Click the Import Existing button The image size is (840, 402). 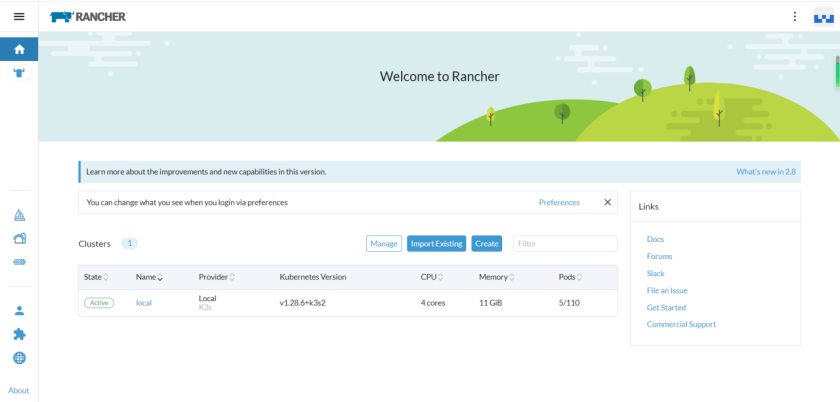[x=437, y=243]
